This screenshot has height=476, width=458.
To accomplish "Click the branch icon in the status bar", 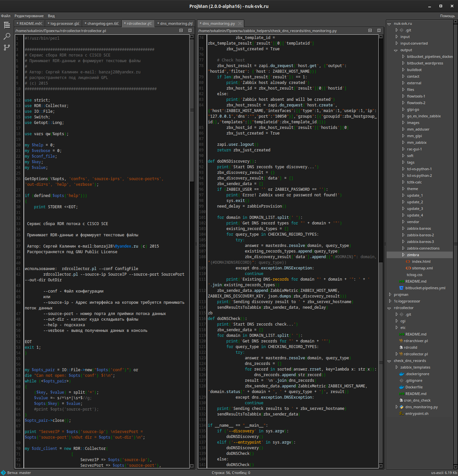I will [3, 473].
